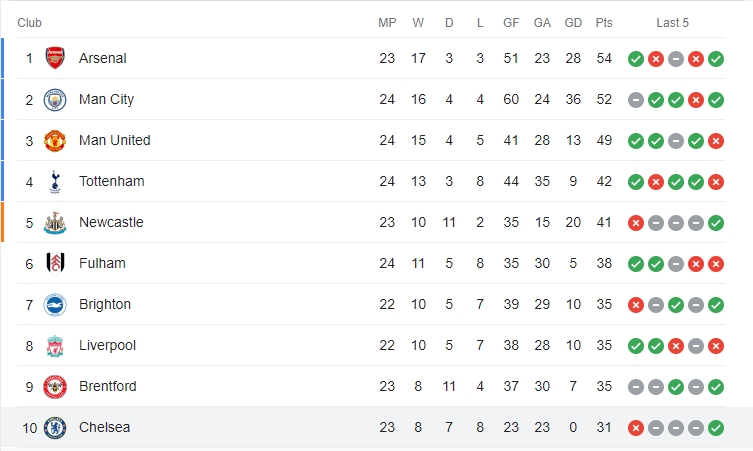
Task: Click Man City's first draw indicator
Action: pos(635,100)
